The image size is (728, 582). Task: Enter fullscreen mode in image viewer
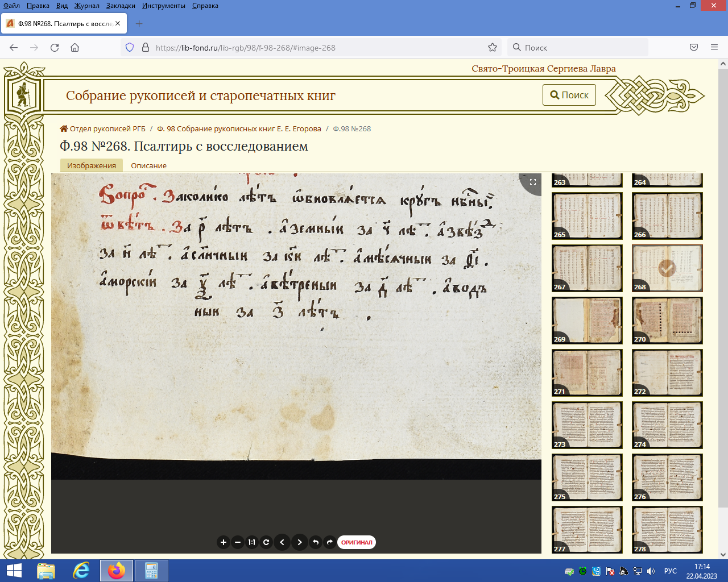click(533, 182)
